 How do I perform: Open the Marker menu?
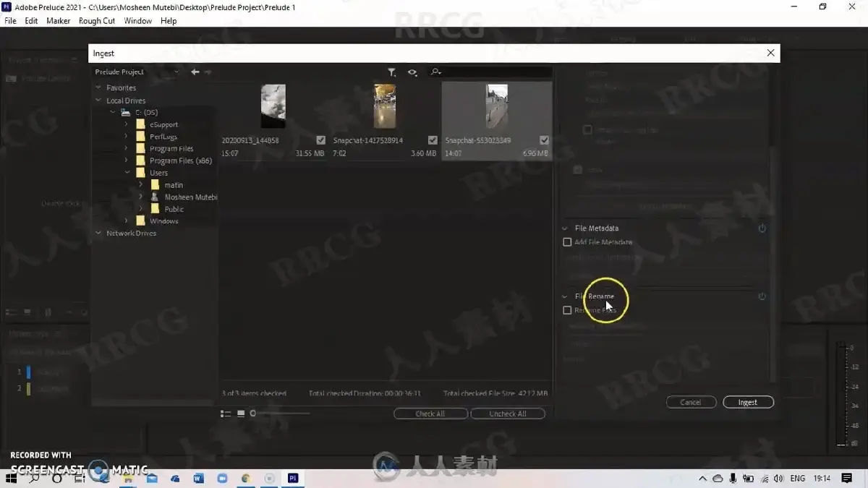coord(58,21)
